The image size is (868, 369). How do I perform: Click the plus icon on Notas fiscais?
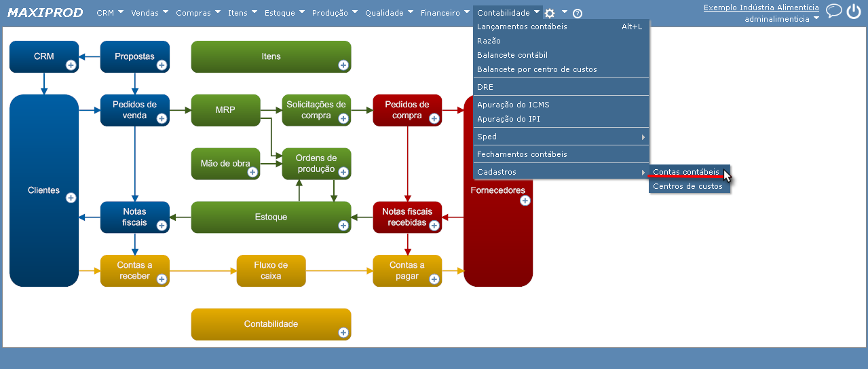[x=162, y=226]
